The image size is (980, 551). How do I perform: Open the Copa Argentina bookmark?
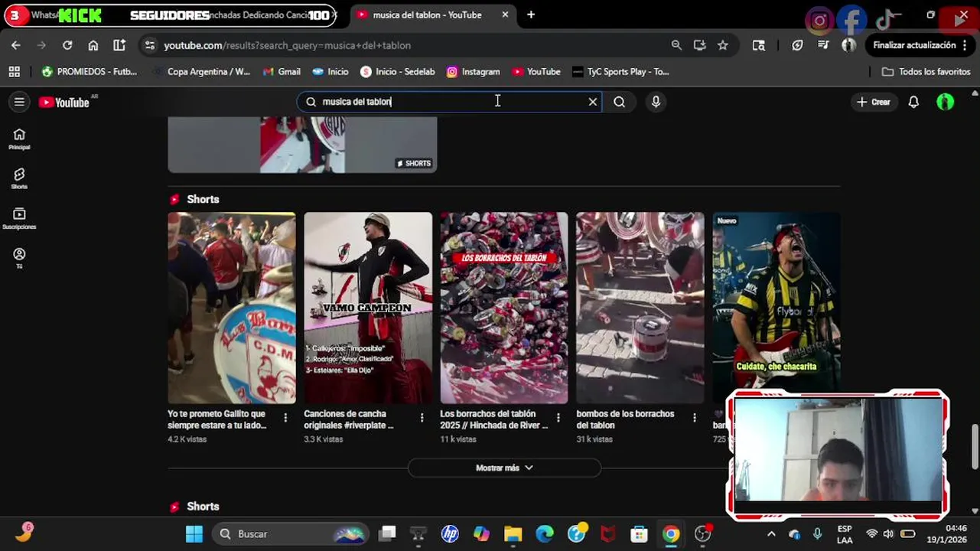point(201,71)
